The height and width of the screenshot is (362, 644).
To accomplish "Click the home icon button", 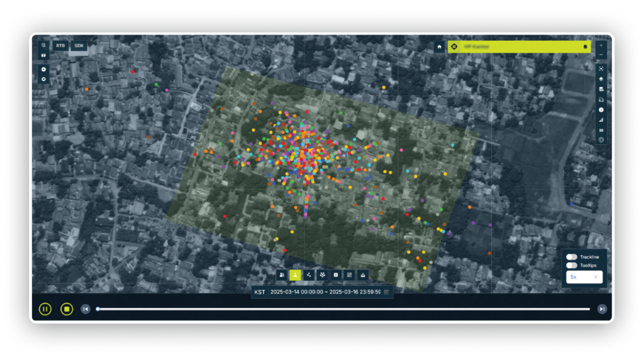I will pos(439,47).
